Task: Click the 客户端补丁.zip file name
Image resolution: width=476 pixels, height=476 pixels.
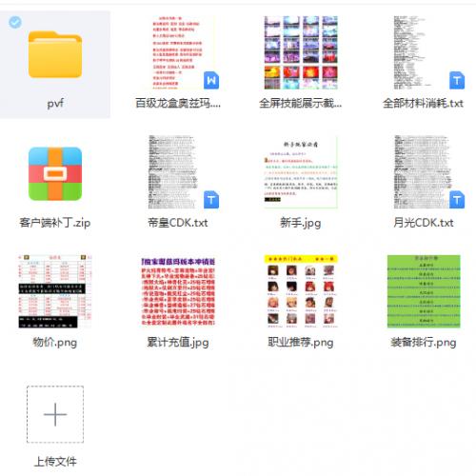Action: 55,223
